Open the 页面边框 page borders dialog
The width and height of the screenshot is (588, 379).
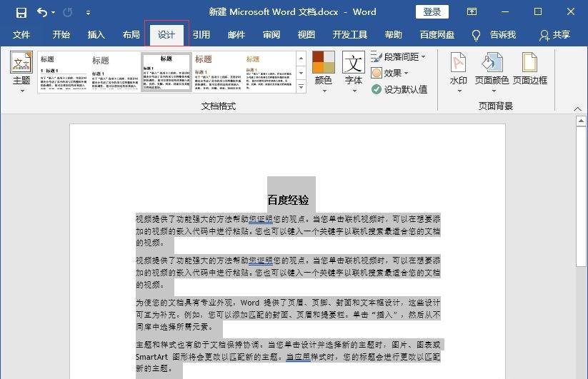pyautogui.click(x=530, y=69)
